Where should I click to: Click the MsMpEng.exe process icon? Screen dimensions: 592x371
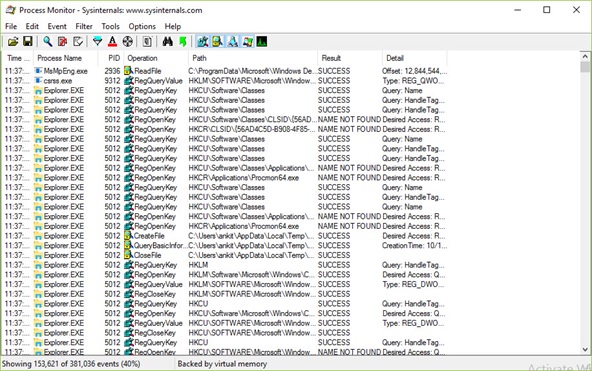(x=38, y=71)
